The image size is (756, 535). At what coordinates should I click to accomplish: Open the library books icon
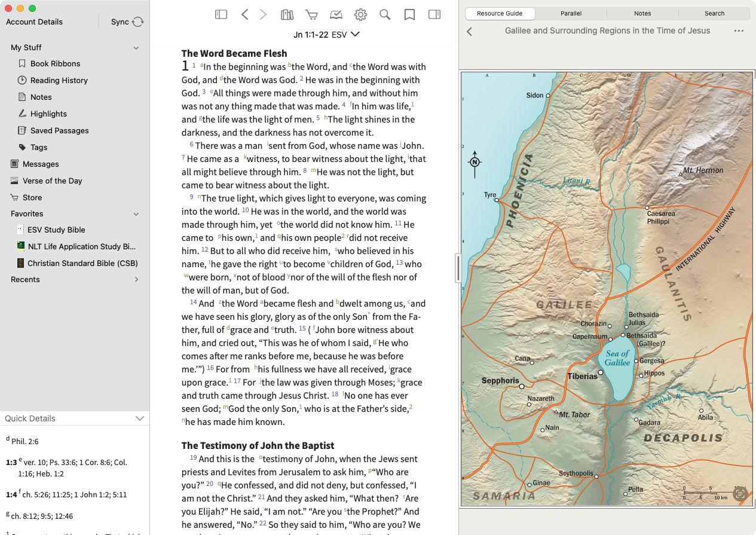[x=287, y=14]
